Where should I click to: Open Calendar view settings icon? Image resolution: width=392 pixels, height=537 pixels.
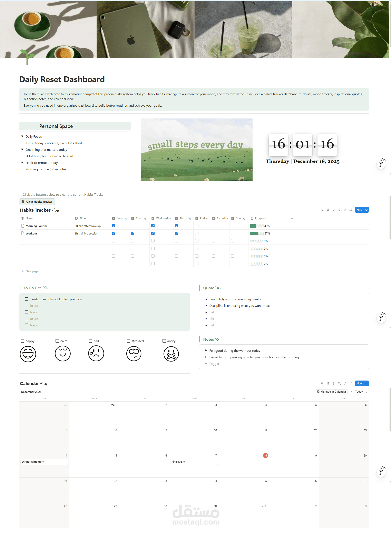click(x=351, y=383)
